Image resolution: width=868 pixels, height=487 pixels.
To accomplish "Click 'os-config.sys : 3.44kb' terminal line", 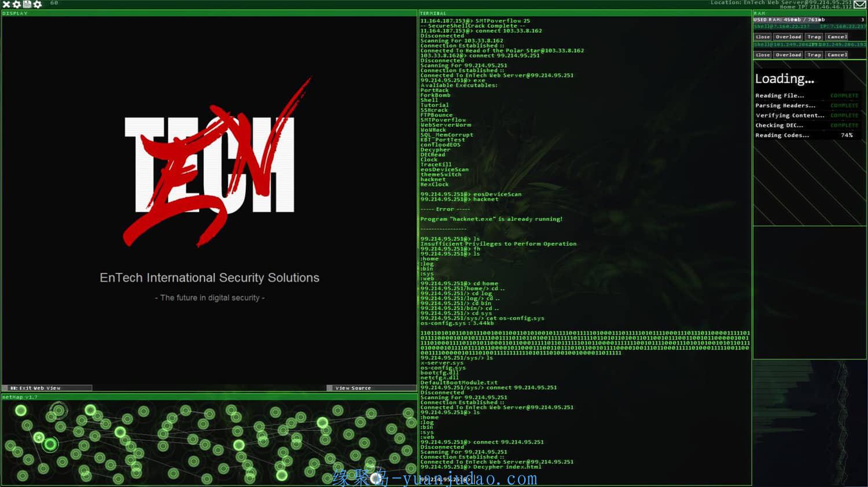I will point(457,323).
